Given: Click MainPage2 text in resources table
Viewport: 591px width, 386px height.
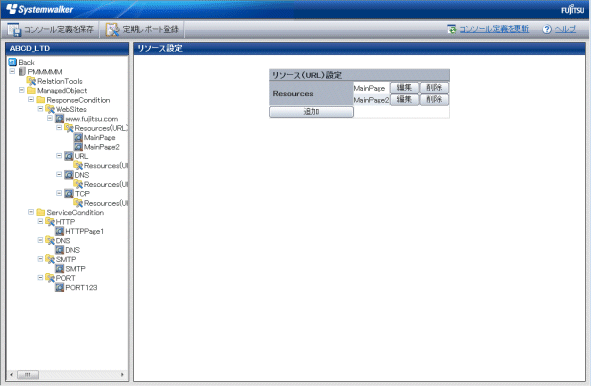Looking at the screenshot, I should coord(371,100).
